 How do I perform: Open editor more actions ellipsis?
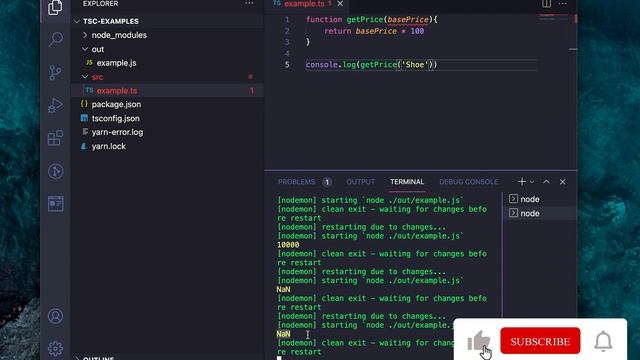pyautogui.click(x=562, y=4)
